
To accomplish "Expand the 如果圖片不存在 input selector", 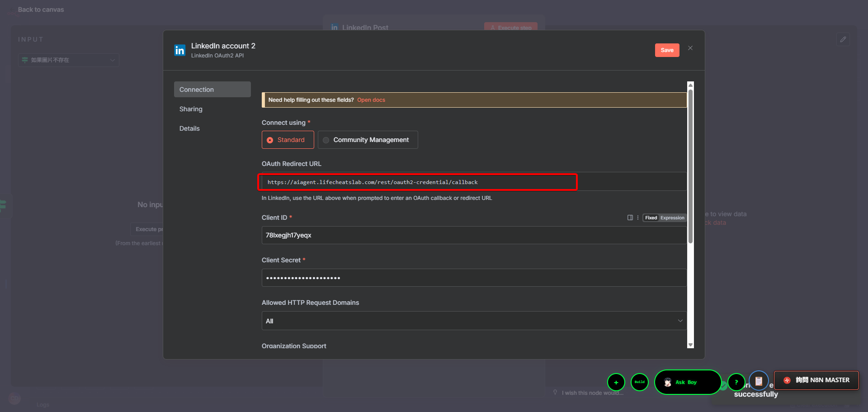I will pos(68,60).
